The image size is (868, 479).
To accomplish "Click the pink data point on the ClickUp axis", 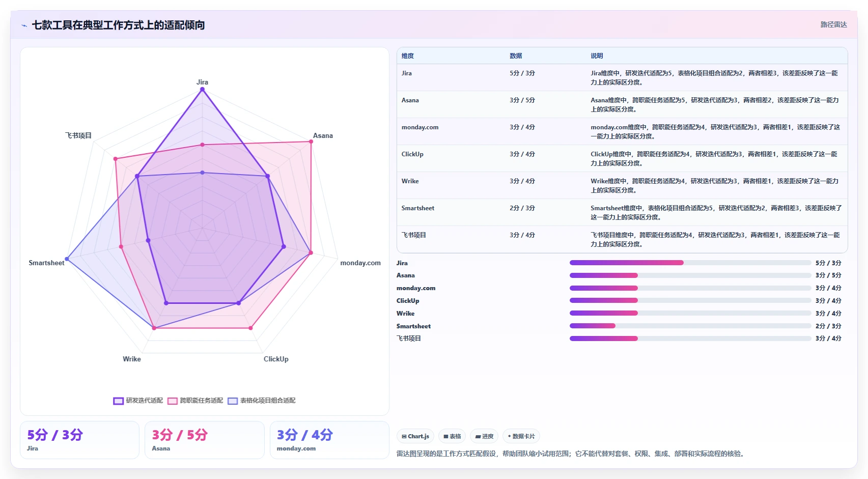I will (250, 328).
